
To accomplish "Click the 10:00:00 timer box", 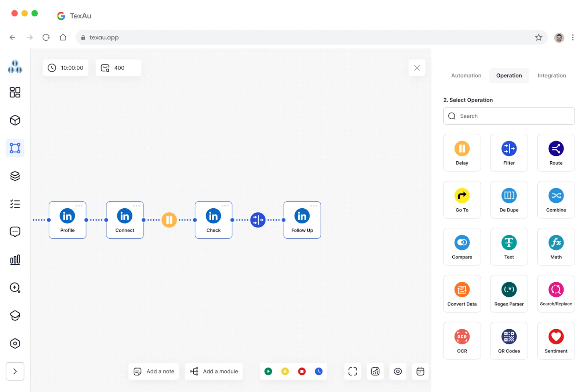I will coord(65,68).
